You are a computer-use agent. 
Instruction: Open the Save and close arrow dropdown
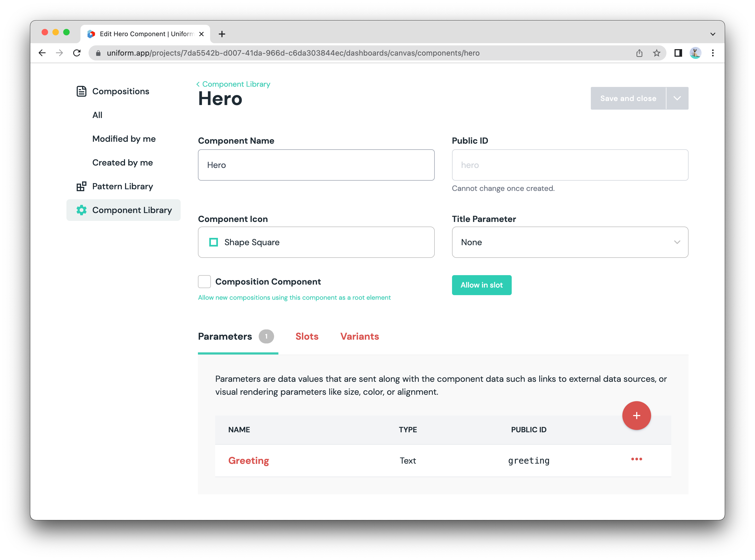[677, 98]
